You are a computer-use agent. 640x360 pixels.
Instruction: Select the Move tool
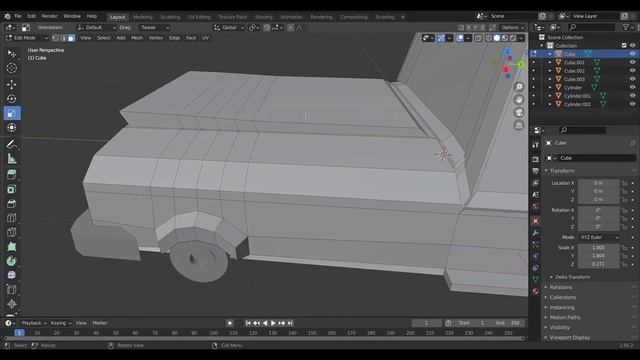pyautogui.click(x=11, y=84)
